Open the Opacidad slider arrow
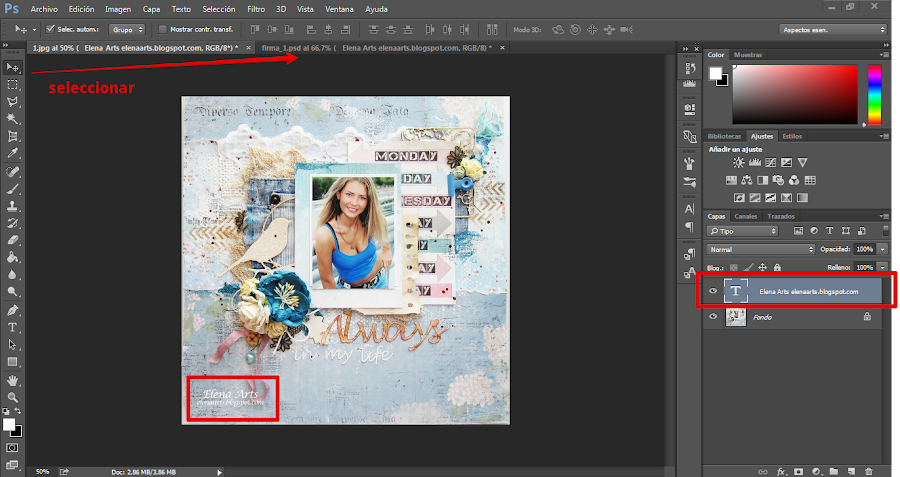The width and height of the screenshot is (900, 477). click(883, 249)
